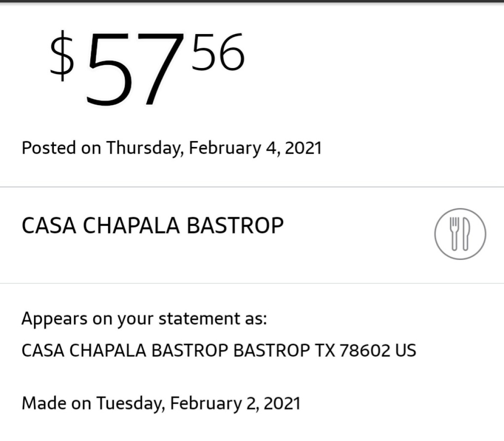
Task: Select 'February 4, 2021' in posted date
Action: pyautogui.click(x=255, y=148)
